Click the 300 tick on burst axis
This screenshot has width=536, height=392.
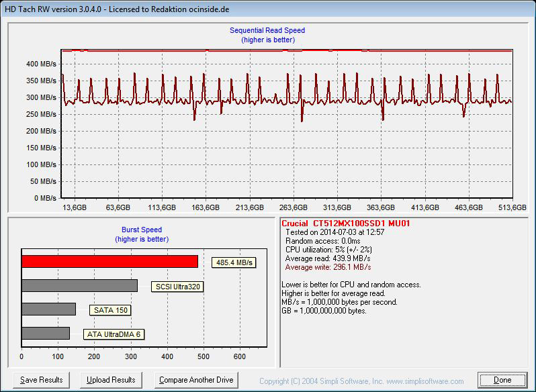coord(131,356)
